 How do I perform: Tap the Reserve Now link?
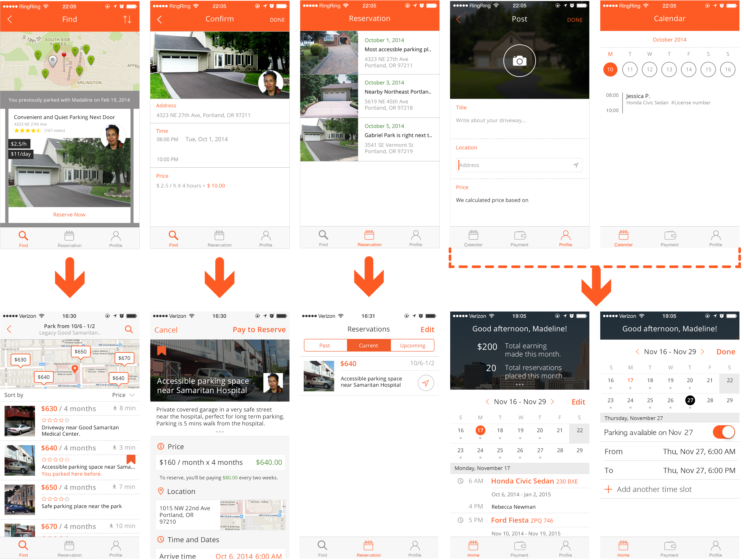click(69, 214)
